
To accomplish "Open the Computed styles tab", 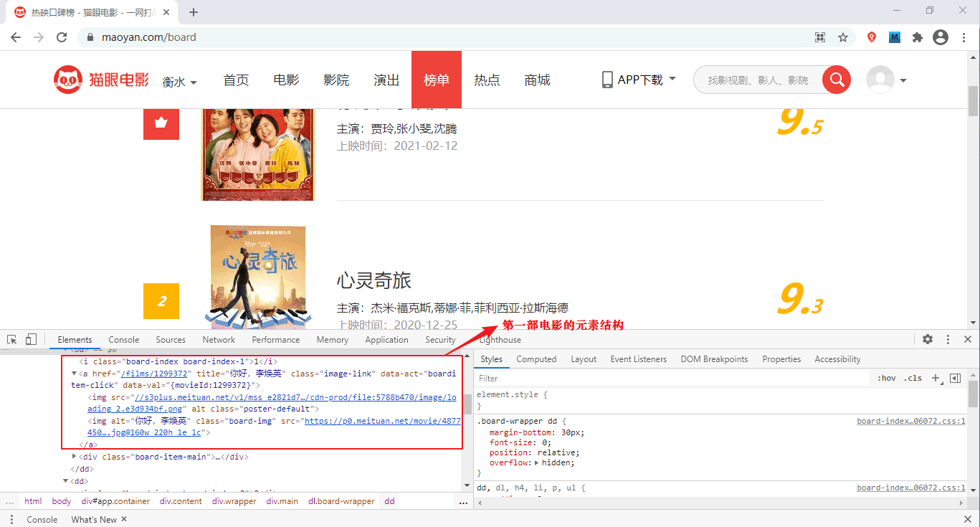I will [536, 359].
